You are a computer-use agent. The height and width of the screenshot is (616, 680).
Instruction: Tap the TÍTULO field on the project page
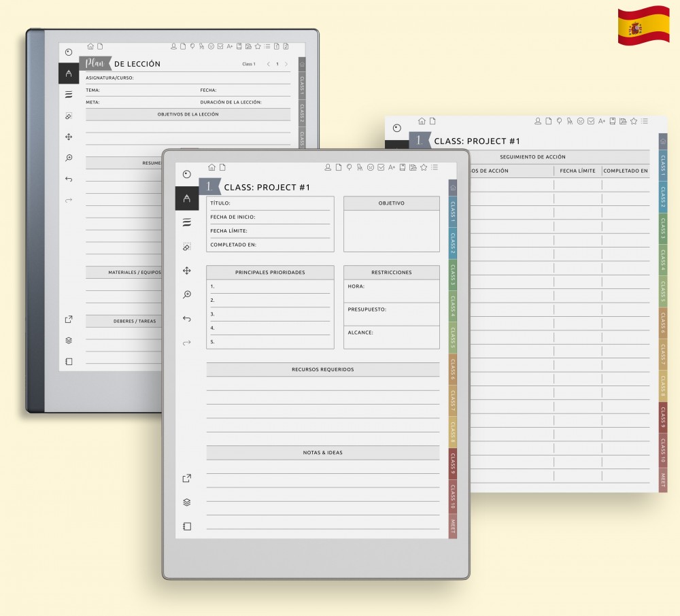(270, 203)
